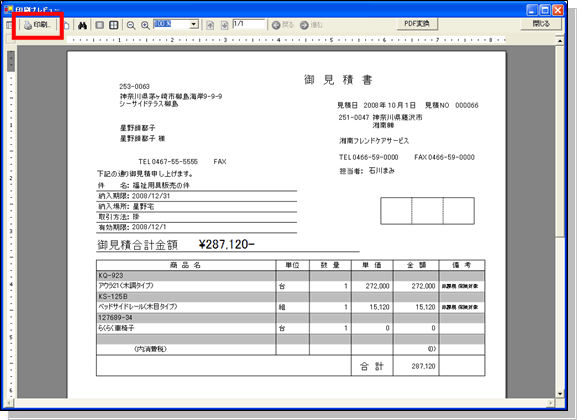Click the 単価 column header

372,265
